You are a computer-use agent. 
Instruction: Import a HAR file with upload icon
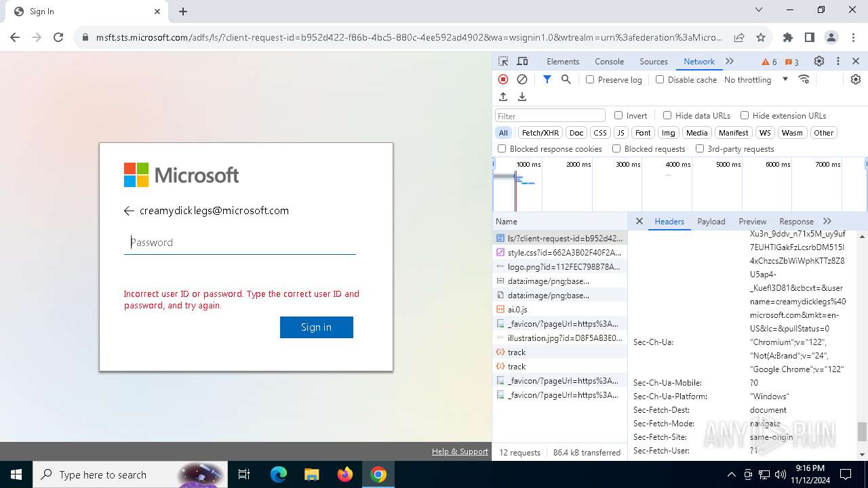click(503, 97)
